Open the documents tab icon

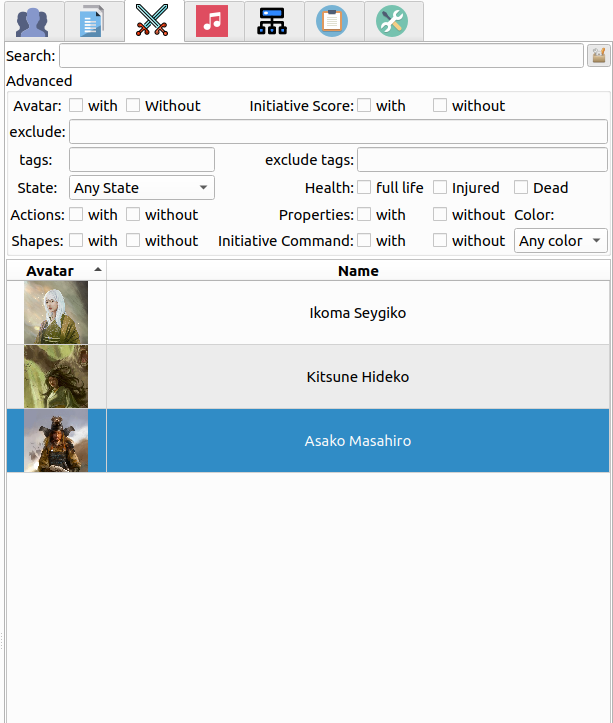93,21
